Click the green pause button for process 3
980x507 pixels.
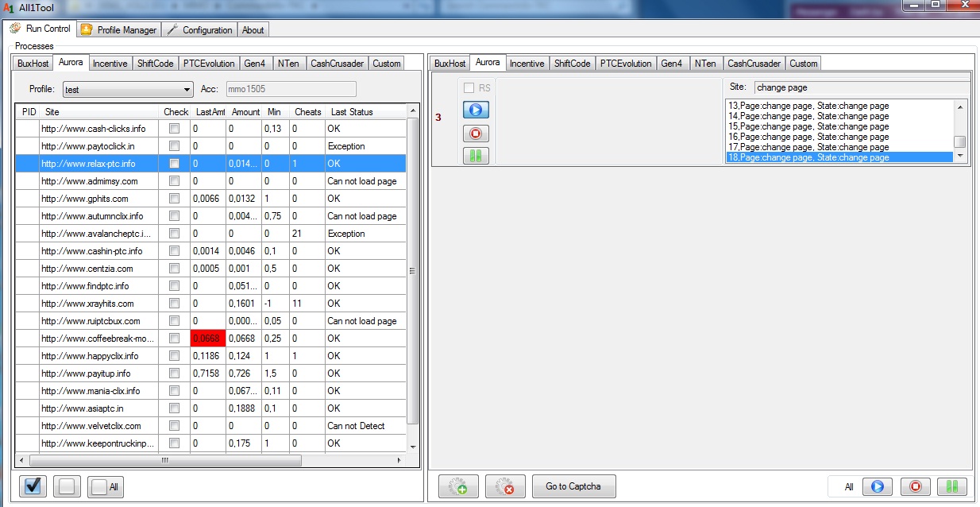tap(476, 156)
